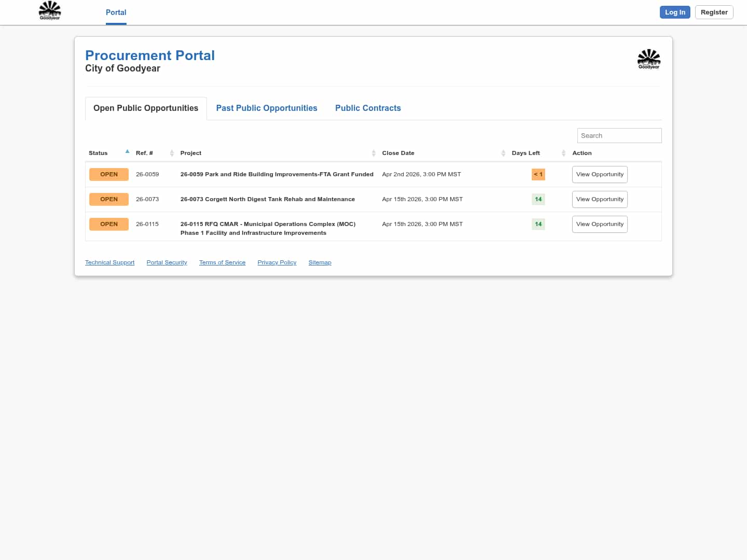
Task: View Opportunity for Park and Ride project 26-0059
Action: pos(600,175)
